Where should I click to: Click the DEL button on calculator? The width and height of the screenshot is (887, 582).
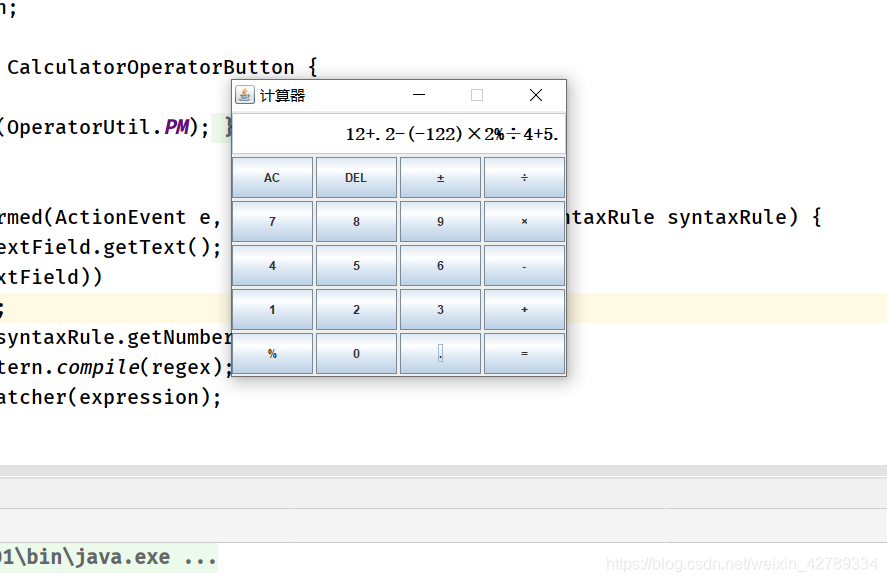point(356,178)
